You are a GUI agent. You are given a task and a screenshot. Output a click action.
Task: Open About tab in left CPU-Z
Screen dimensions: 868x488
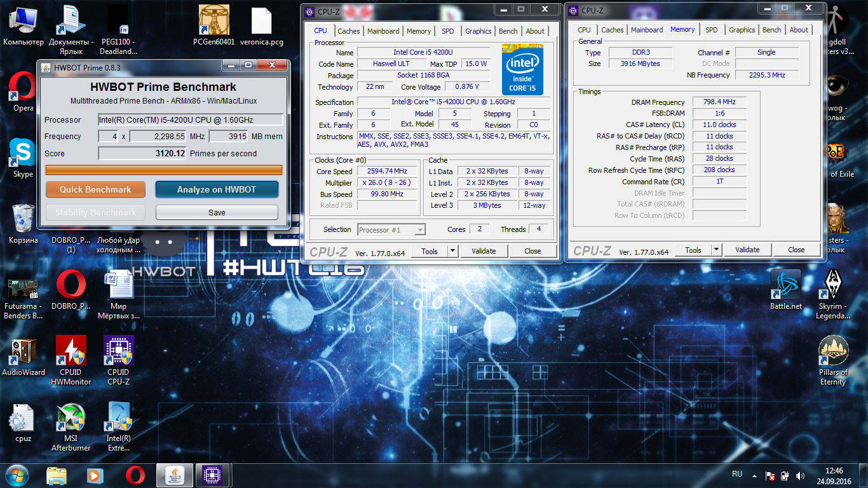[535, 31]
